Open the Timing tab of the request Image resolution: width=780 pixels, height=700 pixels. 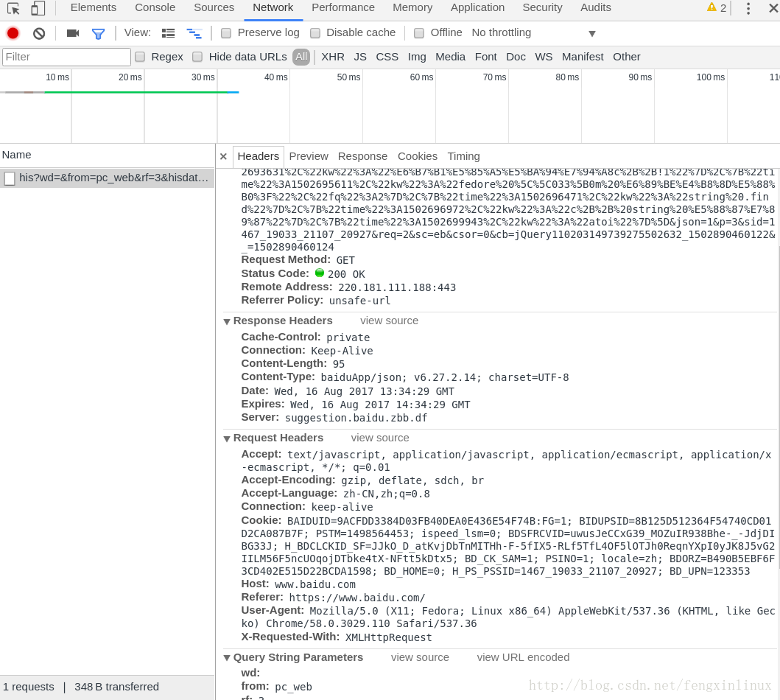(463, 156)
